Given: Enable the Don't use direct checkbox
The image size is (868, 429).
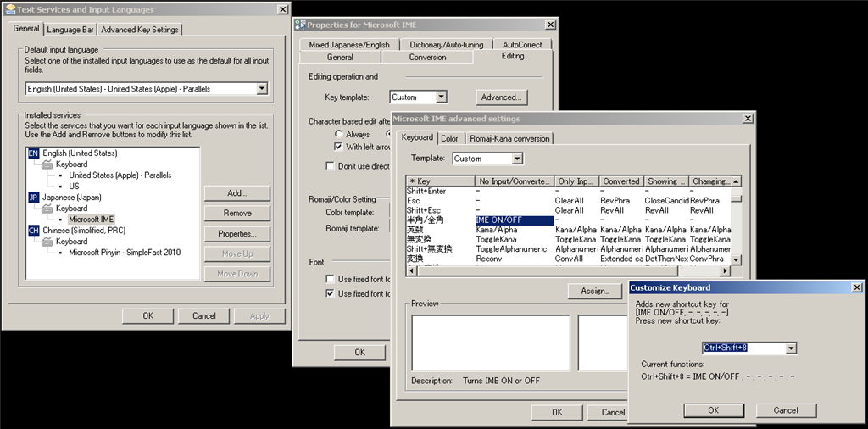Looking at the screenshot, I should [330, 166].
